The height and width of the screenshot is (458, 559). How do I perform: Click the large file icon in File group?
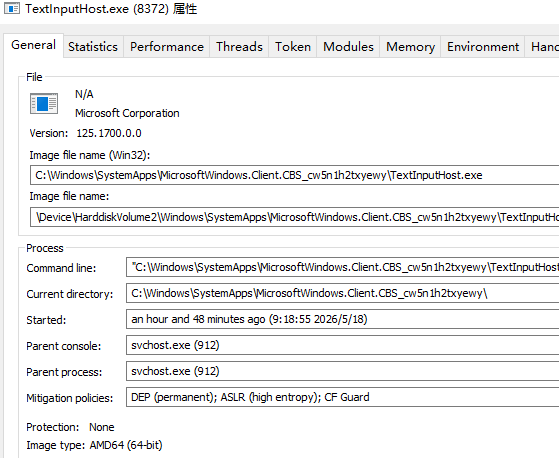[x=44, y=104]
